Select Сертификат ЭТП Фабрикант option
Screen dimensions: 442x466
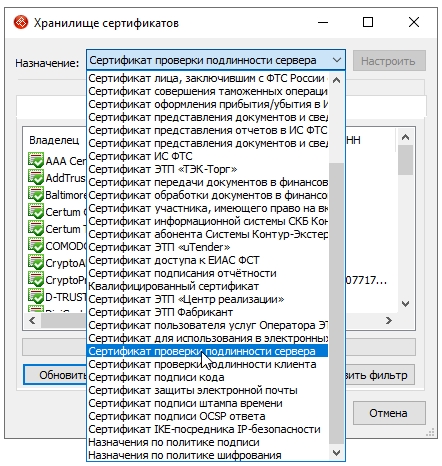pyautogui.click(x=161, y=312)
